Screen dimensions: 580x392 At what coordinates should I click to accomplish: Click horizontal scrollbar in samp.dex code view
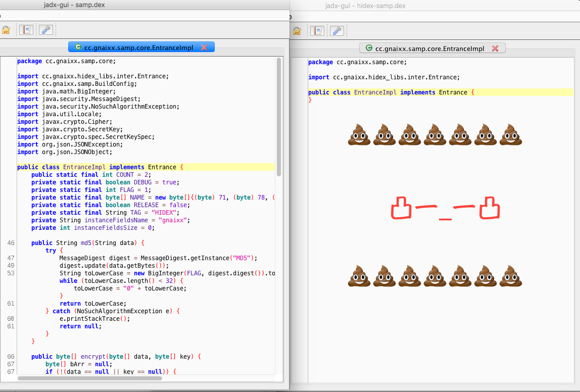90,378
